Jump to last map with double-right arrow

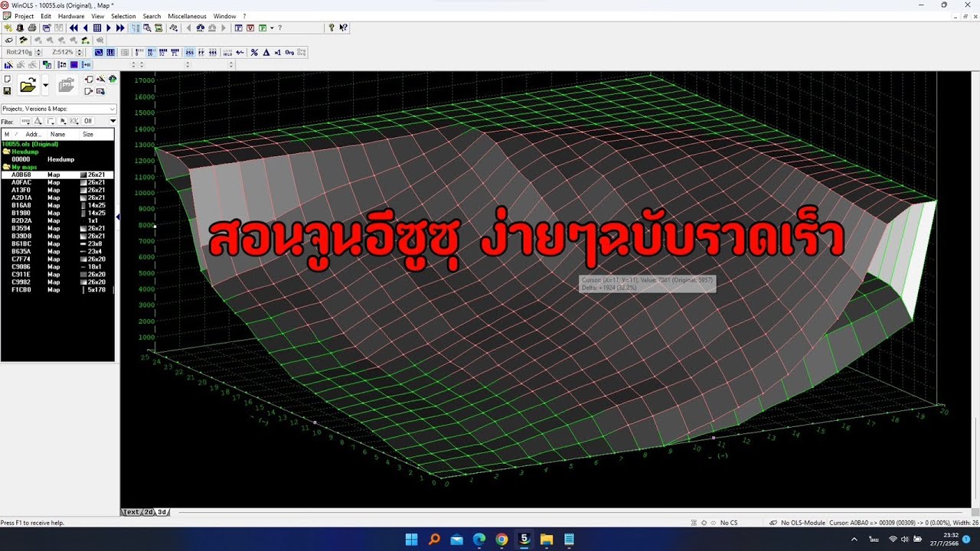(120, 28)
